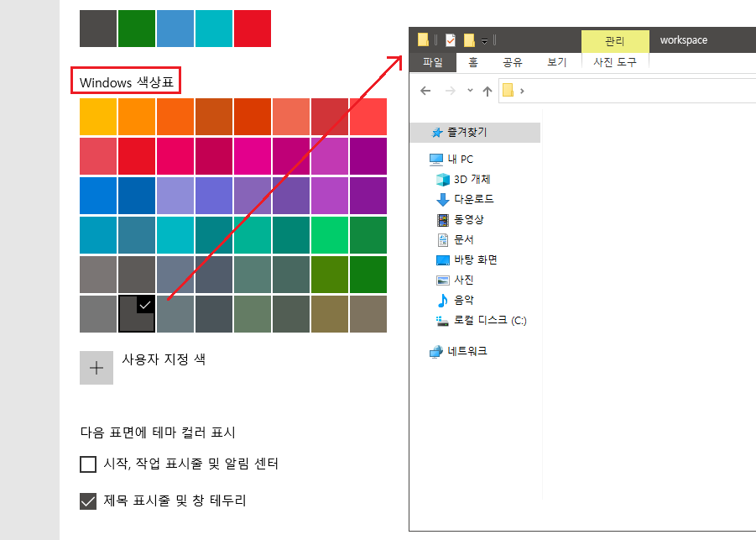Viewport: 756px width, 540px height.
Task: Switch to the 홈 ribbon tab
Action: (x=473, y=62)
